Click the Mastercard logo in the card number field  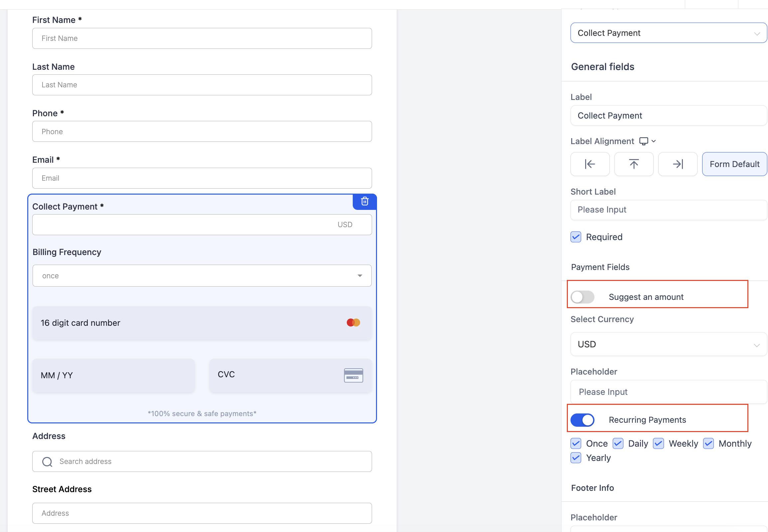point(353,323)
